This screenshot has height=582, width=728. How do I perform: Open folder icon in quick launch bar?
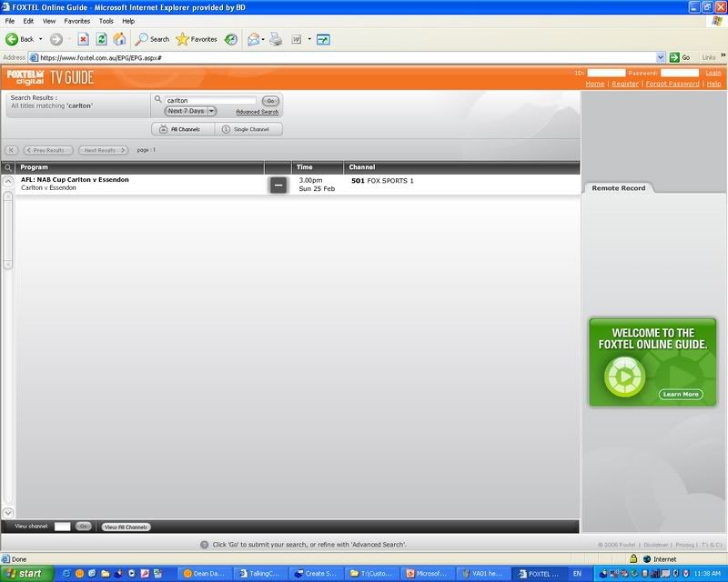106,574
